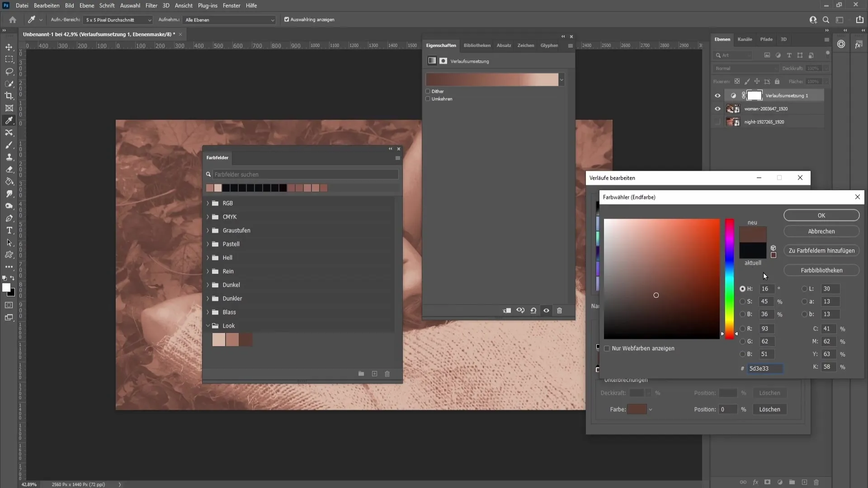Open the Filter menu

(x=151, y=5)
